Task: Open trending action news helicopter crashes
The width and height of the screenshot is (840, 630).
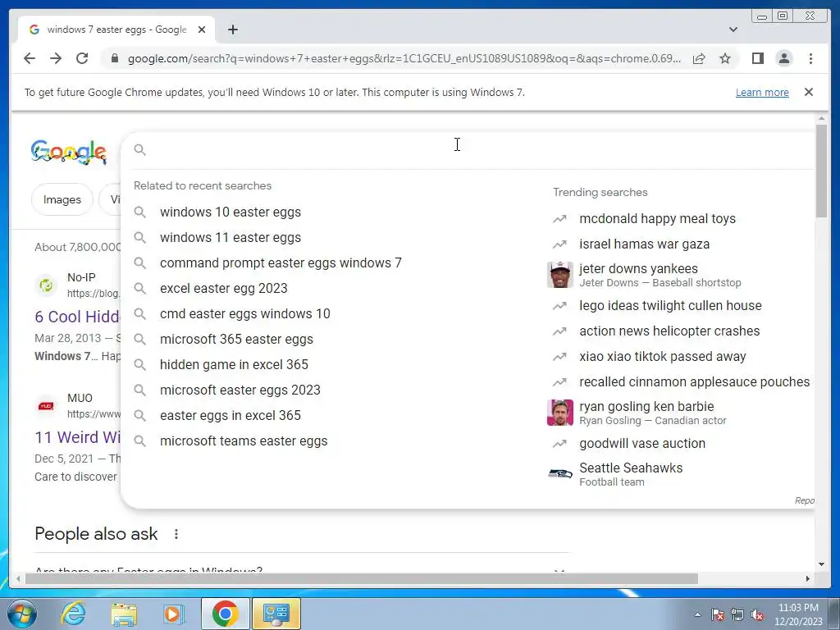Action: tap(669, 331)
